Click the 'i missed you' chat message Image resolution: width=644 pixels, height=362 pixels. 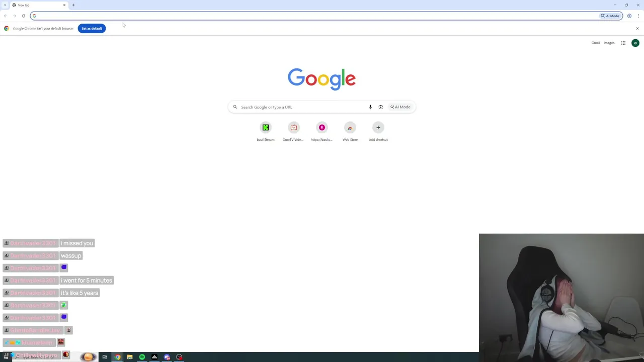(77, 243)
